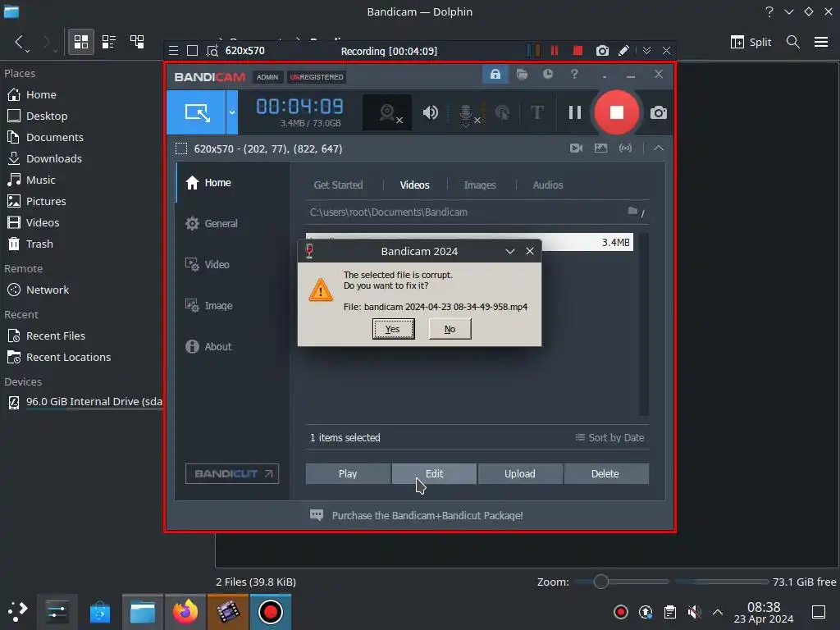Open the Bandicut launcher button
This screenshot has height=630, width=840.
point(232,473)
